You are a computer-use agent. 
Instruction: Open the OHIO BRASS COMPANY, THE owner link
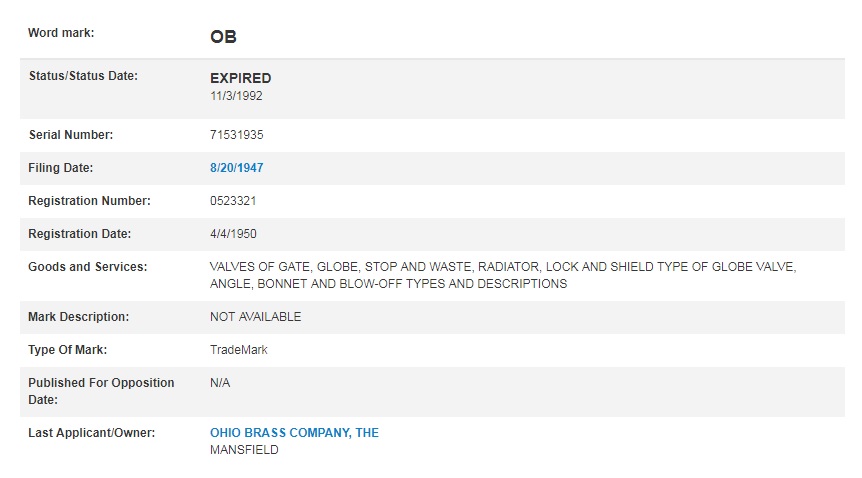pos(294,433)
